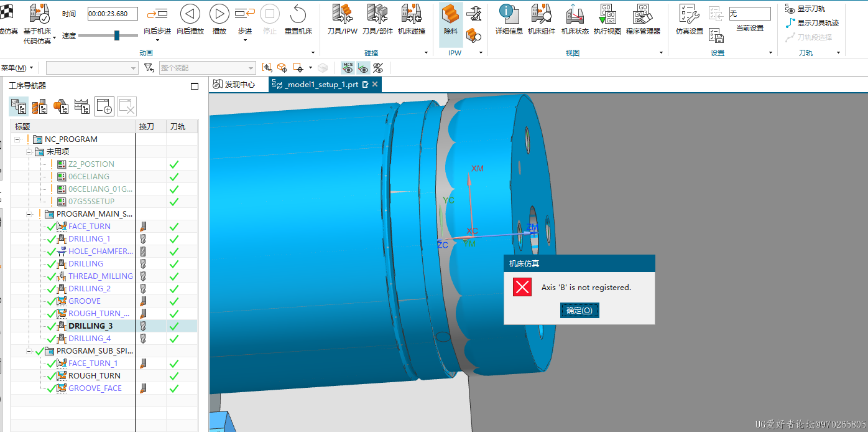Click the orange cube with crosshair icon
The width and height of the screenshot is (868, 432).
[282, 67]
